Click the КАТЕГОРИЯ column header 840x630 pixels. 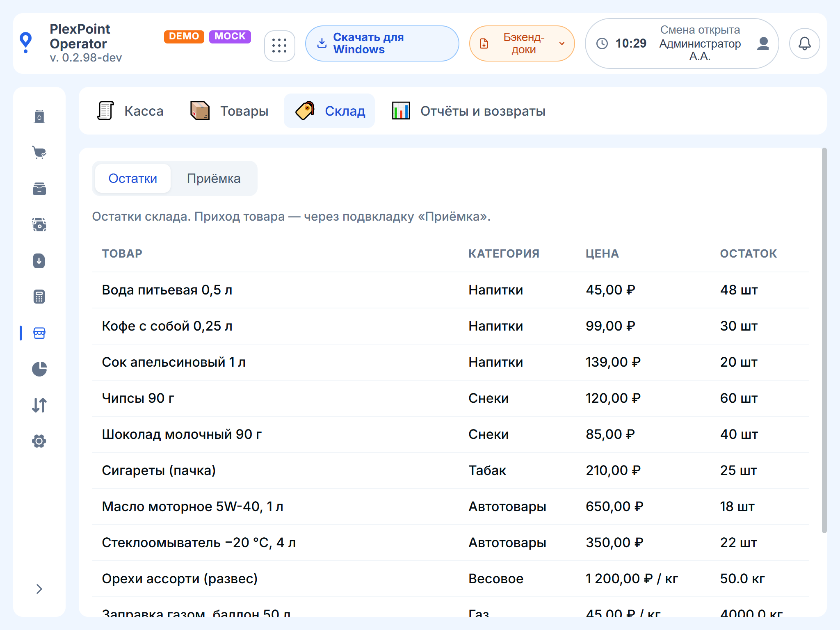(x=504, y=253)
